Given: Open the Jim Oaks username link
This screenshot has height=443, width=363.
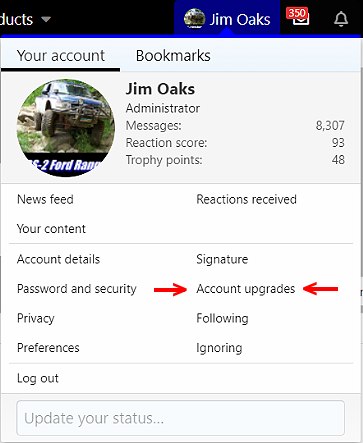Looking at the screenshot, I should pyautogui.click(x=160, y=89).
